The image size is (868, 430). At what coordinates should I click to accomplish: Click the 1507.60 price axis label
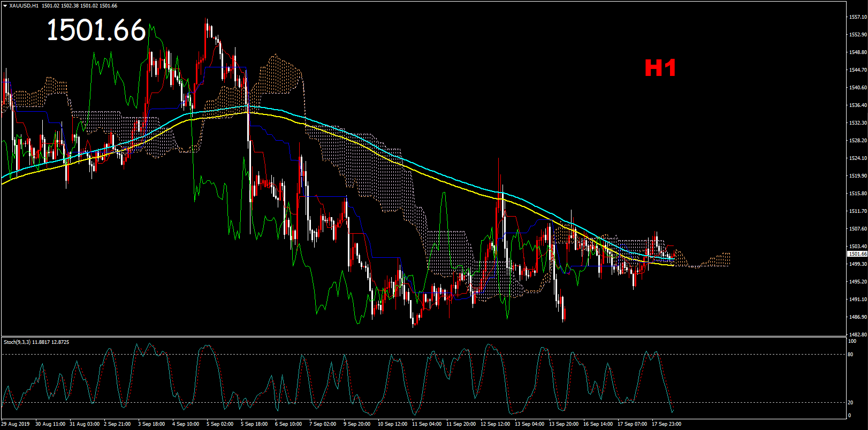tap(858, 229)
